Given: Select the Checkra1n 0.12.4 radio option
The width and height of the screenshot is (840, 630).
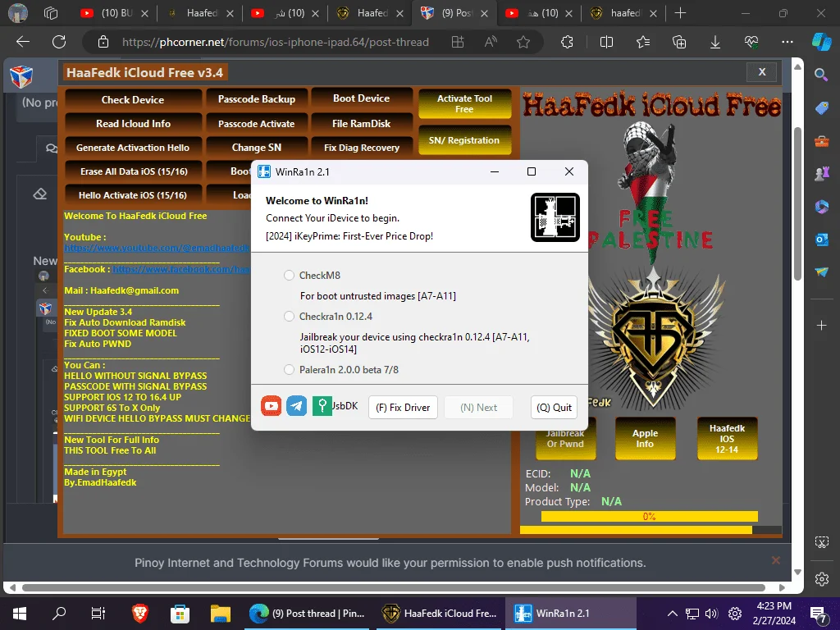Looking at the screenshot, I should 289,317.
